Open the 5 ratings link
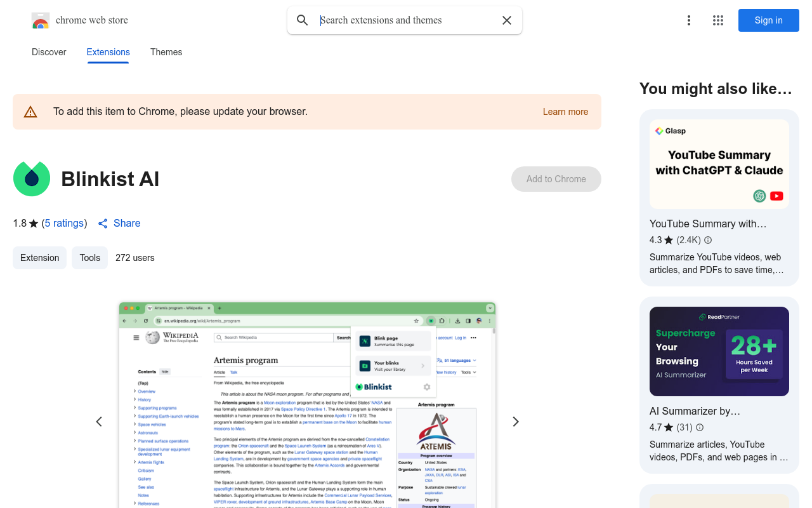Screen dimensions: 812x508 64,224
